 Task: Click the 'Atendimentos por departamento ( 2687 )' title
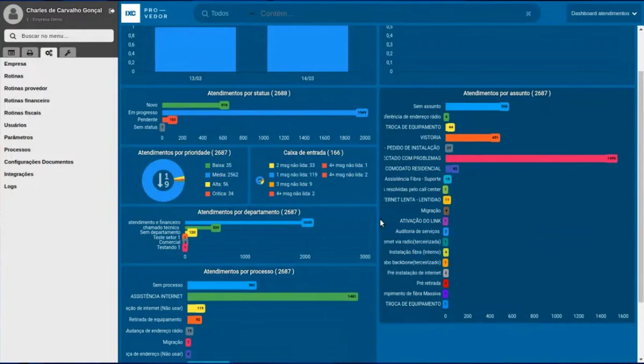[249, 212]
